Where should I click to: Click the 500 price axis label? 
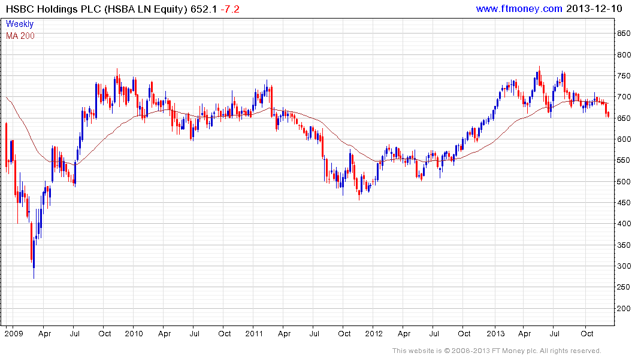click(x=624, y=181)
